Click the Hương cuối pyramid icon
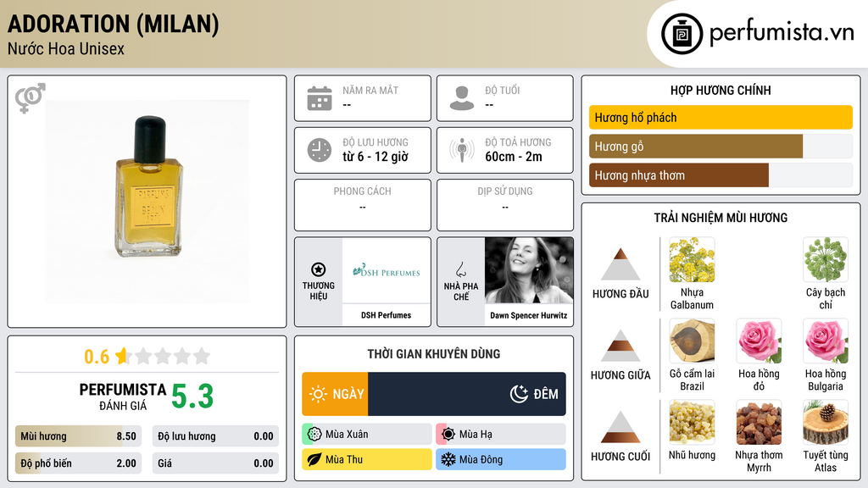The width and height of the screenshot is (868, 488). point(620,427)
